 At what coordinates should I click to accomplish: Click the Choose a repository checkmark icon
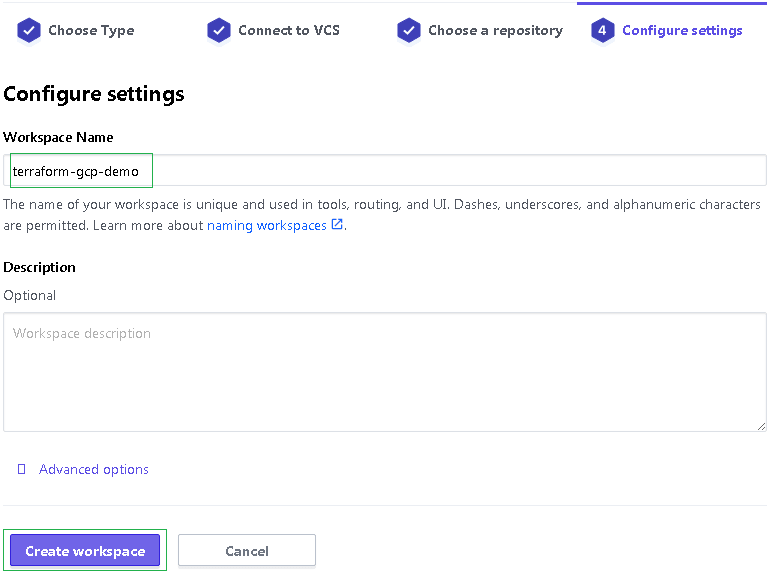pos(409,31)
